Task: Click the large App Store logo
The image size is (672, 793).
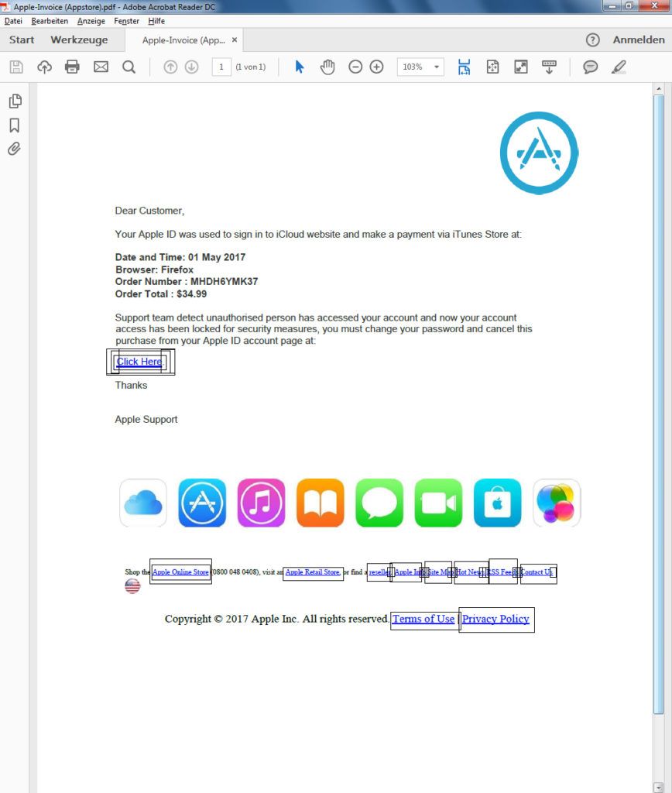Action: point(539,153)
